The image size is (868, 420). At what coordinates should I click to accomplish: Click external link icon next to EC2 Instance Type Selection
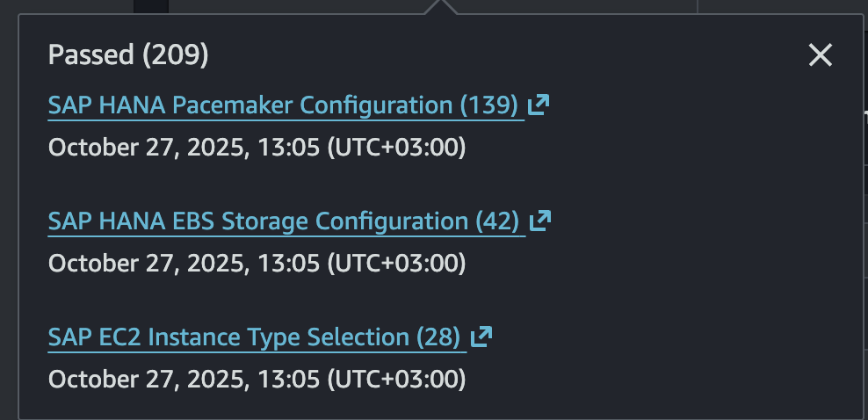point(481,337)
